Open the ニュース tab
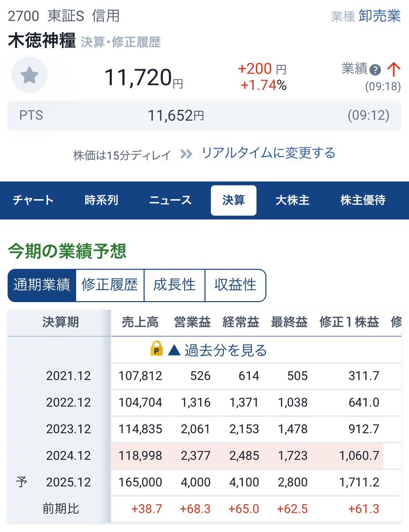The image size is (409, 532). click(170, 200)
